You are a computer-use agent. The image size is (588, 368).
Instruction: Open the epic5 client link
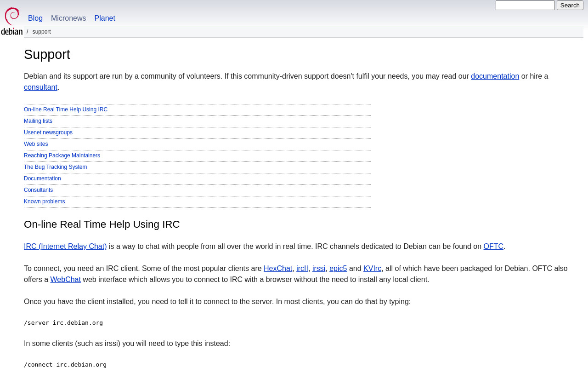point(338,269)
